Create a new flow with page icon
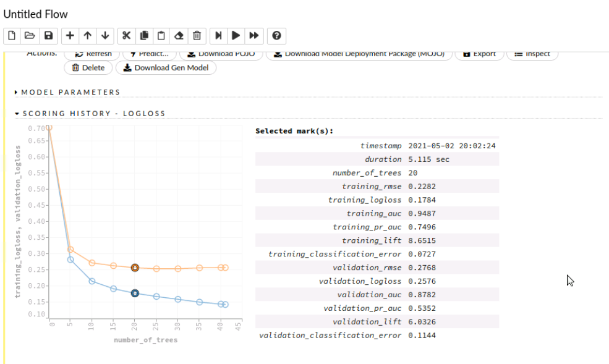 coord(12,36)
